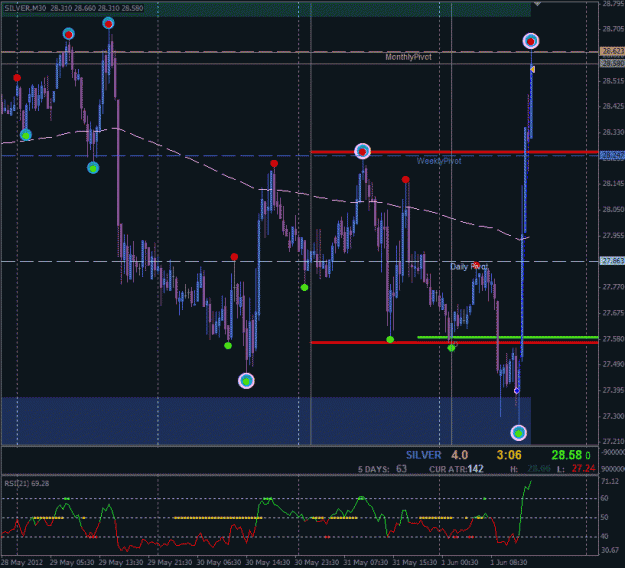Viewport: 625px width, 568px height.
Task: Click the orange 28.623 price tag
Action: point(612,51)
